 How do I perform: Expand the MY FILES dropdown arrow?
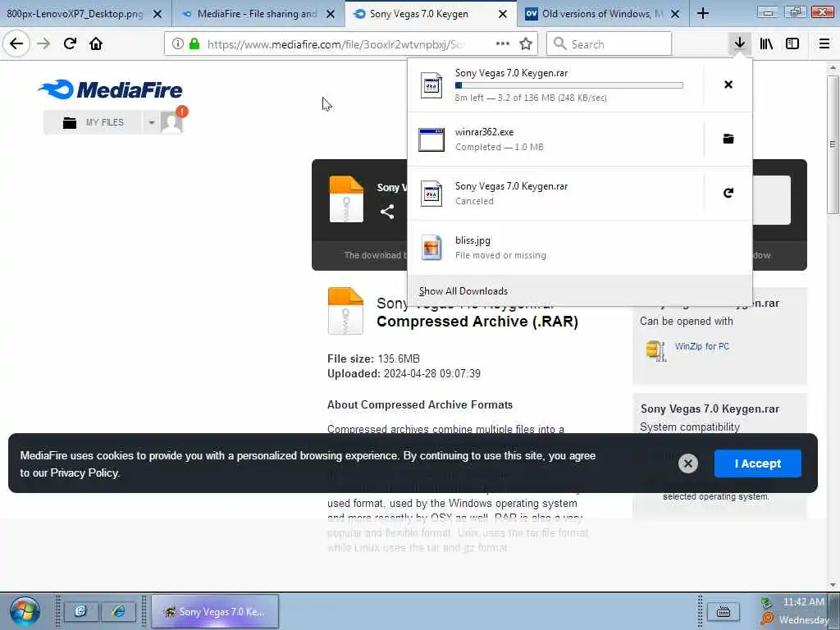click(x=152, y=123)
